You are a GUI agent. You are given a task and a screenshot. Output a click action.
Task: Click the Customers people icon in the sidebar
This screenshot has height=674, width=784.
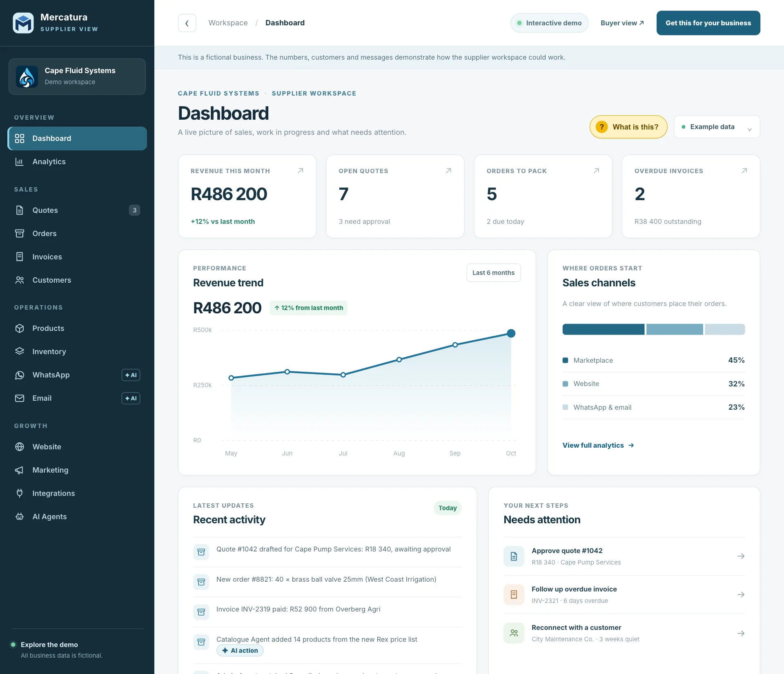[20, 280]
